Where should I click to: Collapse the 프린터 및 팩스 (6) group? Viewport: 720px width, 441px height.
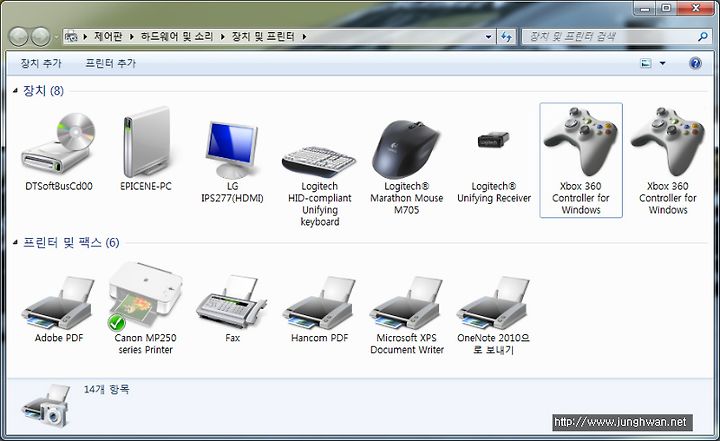tap(15, 242)
